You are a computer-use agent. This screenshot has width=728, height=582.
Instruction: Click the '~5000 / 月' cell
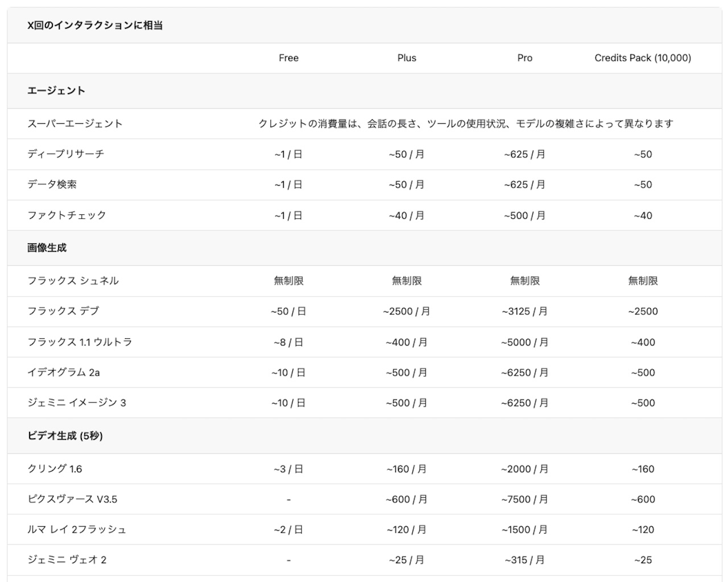[x=525, y=343]
